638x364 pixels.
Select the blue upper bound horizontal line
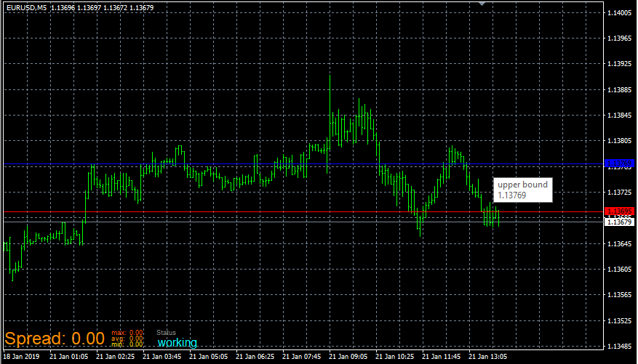tap(303, 164)
